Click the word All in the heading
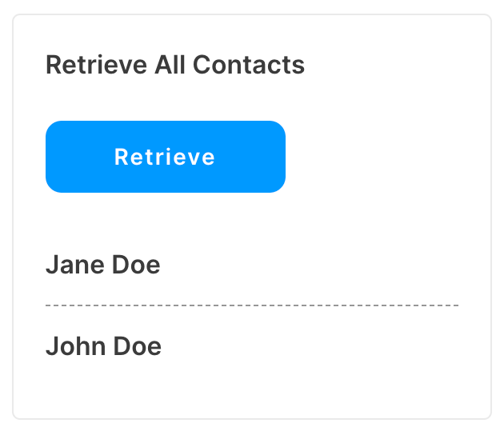This screenshot has width=504, height=435. [170, 65]
